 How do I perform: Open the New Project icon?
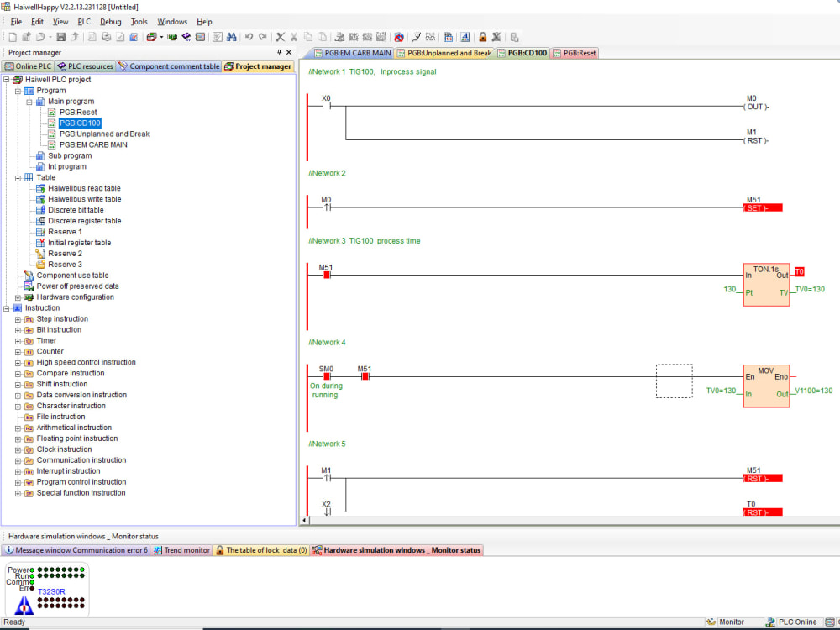click(11, 37)
